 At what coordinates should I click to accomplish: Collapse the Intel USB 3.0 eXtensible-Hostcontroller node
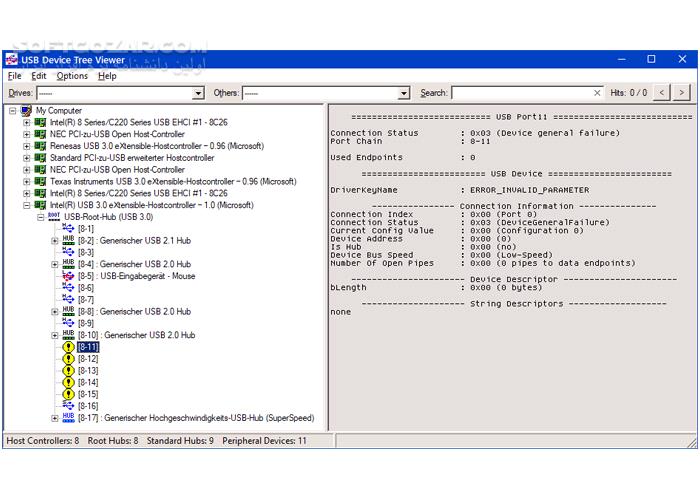(27, 205)
